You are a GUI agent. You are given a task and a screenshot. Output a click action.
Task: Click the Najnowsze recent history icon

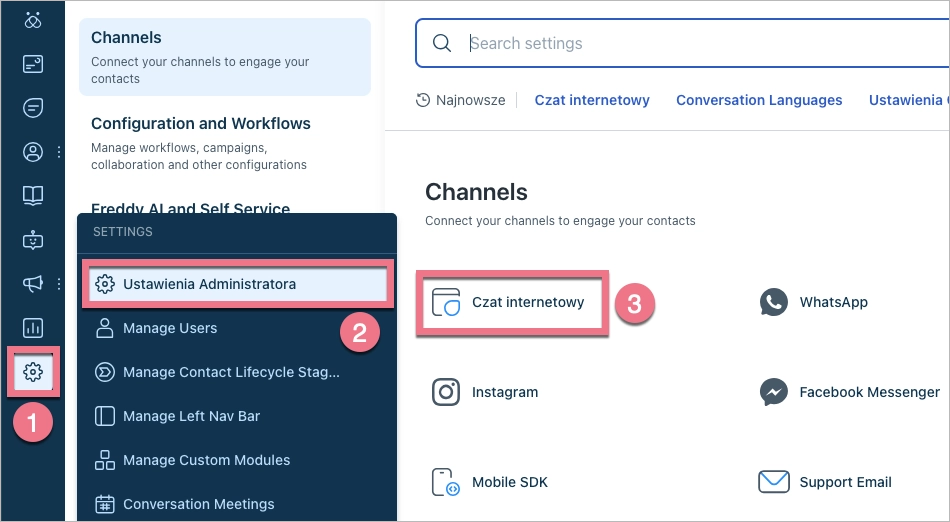point(423,100)
